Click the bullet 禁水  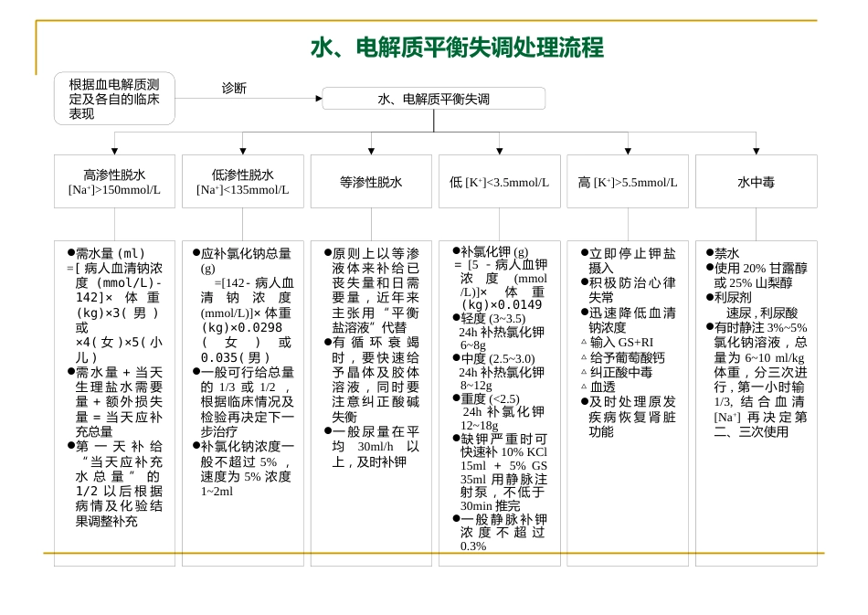pyautogui.click(x=723, y=253)
